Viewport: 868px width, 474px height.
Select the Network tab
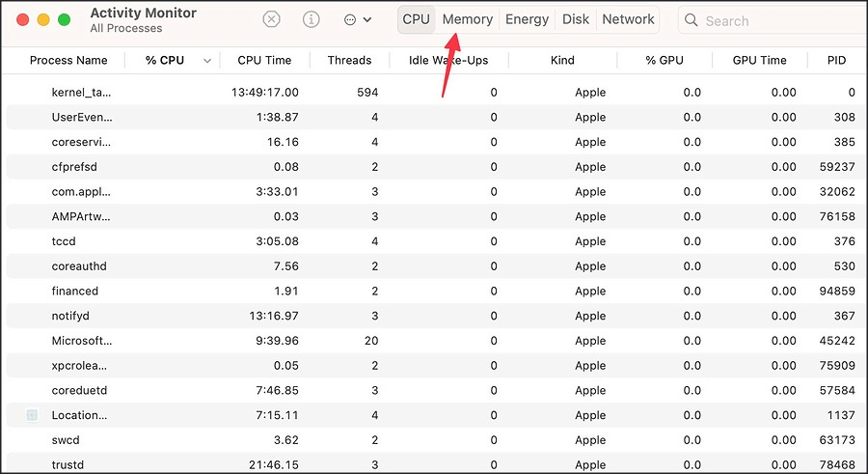628,19
